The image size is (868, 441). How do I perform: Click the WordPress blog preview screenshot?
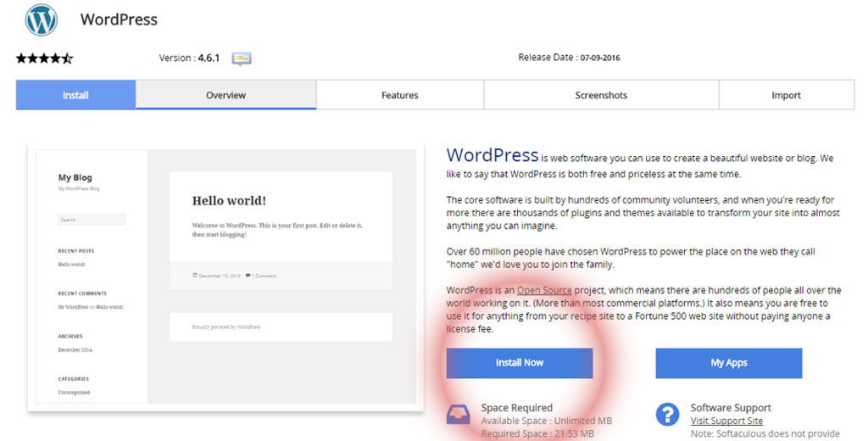(225, 277)
